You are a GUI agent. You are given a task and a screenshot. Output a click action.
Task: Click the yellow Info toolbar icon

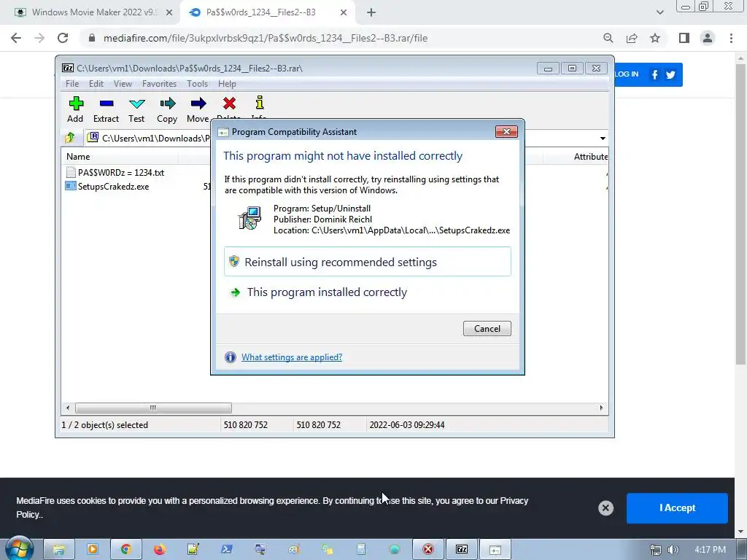pos(260,102)
